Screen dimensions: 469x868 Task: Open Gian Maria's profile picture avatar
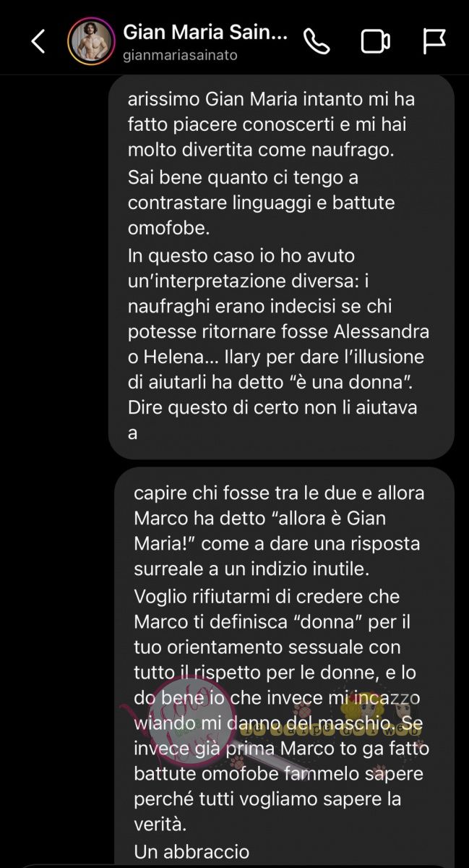(x=90, y=41)
